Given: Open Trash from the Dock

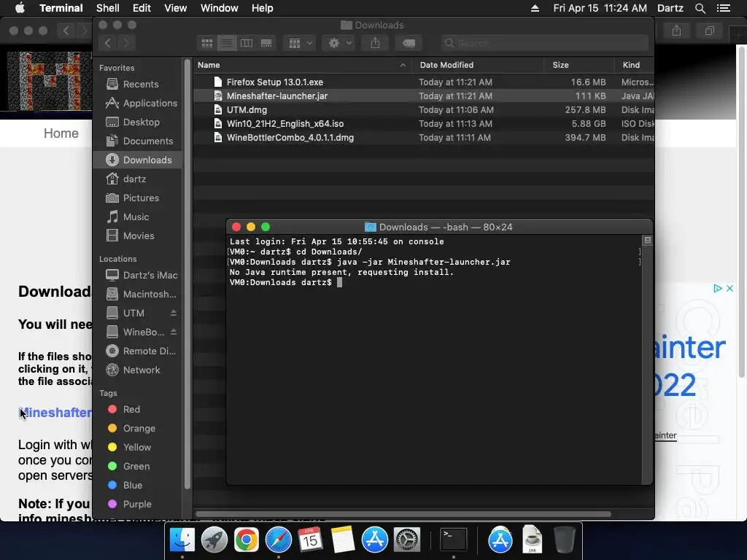Looking at the screenshot, I should [x=565, y=540].
